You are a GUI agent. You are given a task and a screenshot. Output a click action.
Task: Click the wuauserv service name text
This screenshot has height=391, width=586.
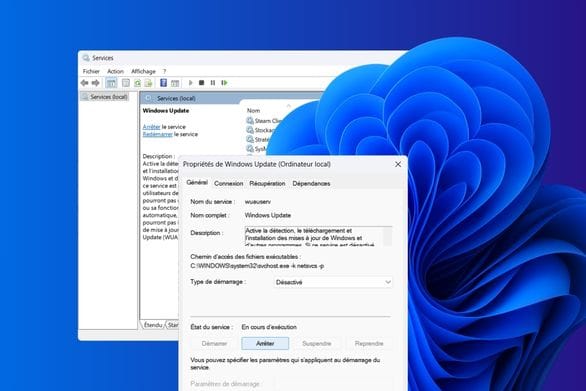click(x=258, y=201)
